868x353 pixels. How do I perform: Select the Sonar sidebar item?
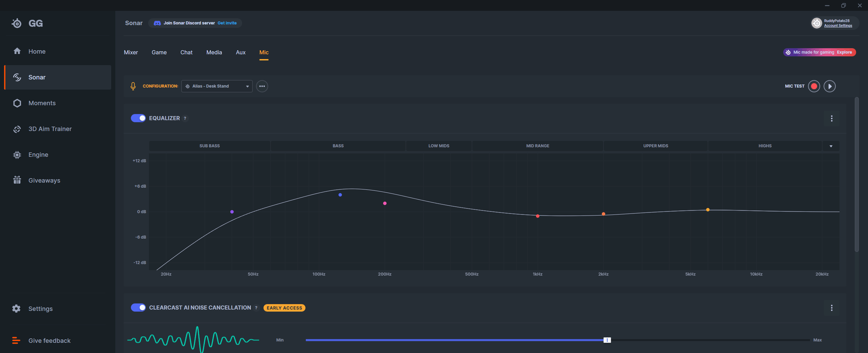(58, 77)
